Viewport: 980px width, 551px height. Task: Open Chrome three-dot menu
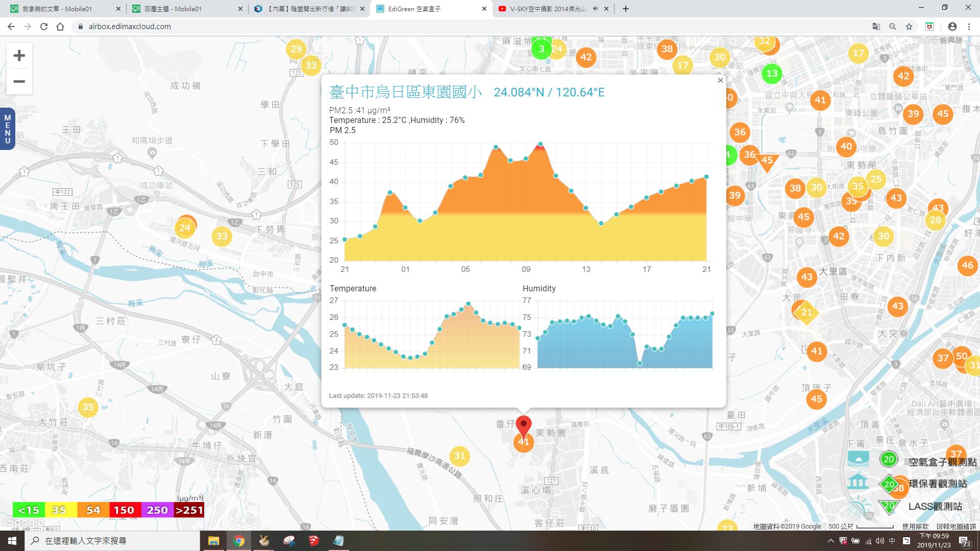point(969,27)
